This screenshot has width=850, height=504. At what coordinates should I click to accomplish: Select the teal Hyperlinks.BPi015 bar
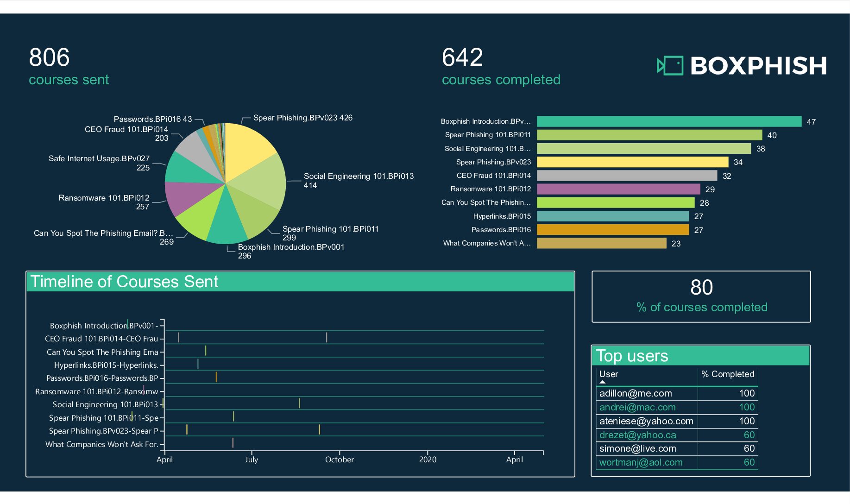pos(612,216)
